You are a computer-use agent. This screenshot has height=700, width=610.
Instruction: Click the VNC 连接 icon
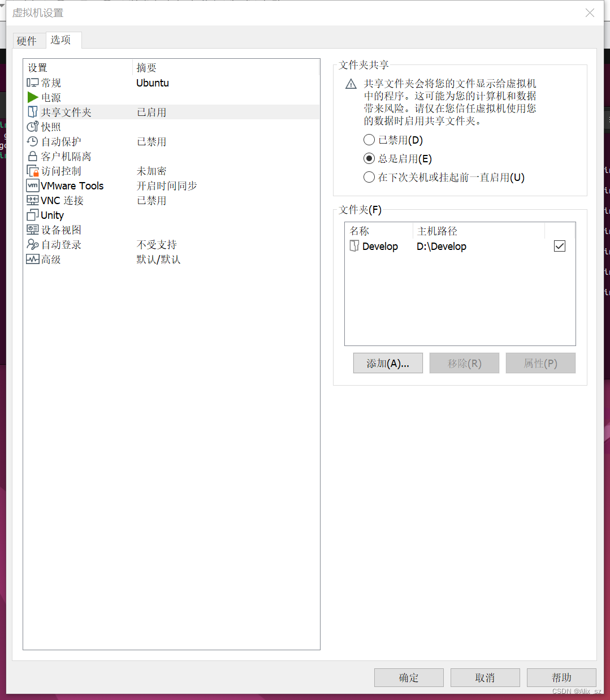33,200
